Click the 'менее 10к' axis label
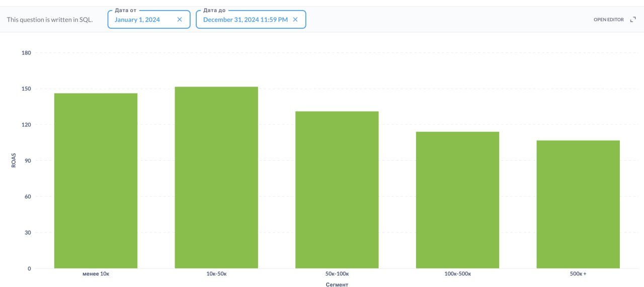This screenshot has width=644, height=287. (96, 274)
